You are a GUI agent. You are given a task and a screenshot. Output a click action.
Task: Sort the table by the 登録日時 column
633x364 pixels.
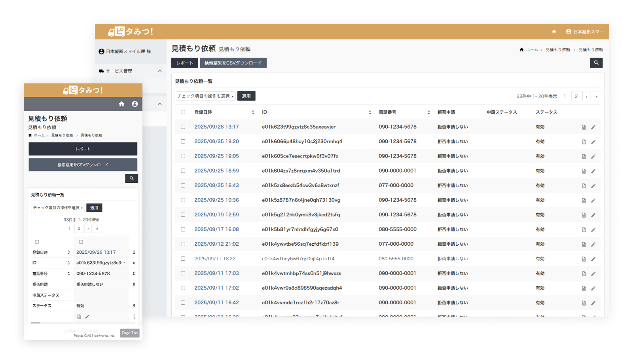pyautogui.click(x=253, y=112)
